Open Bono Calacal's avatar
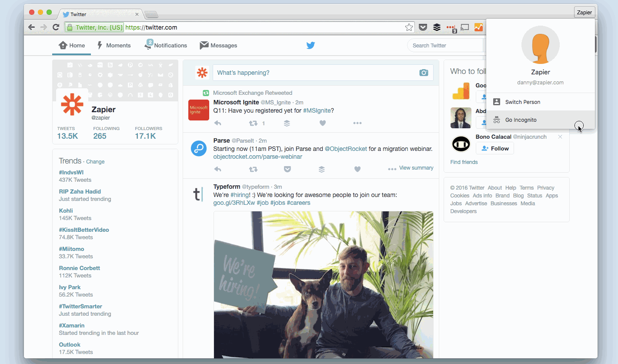The width and height of the screenshot is (618, 364). tap(461, 144)
